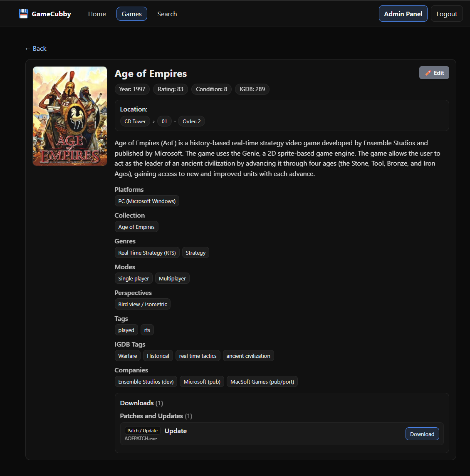
Task: Click the 'Warfare' IGDB tag
Action: coord(127,355)
